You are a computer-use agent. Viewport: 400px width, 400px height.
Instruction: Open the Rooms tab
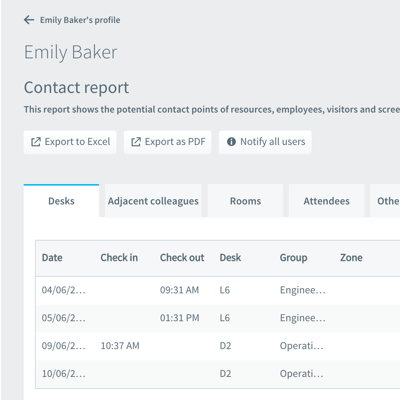pos(245,201)
